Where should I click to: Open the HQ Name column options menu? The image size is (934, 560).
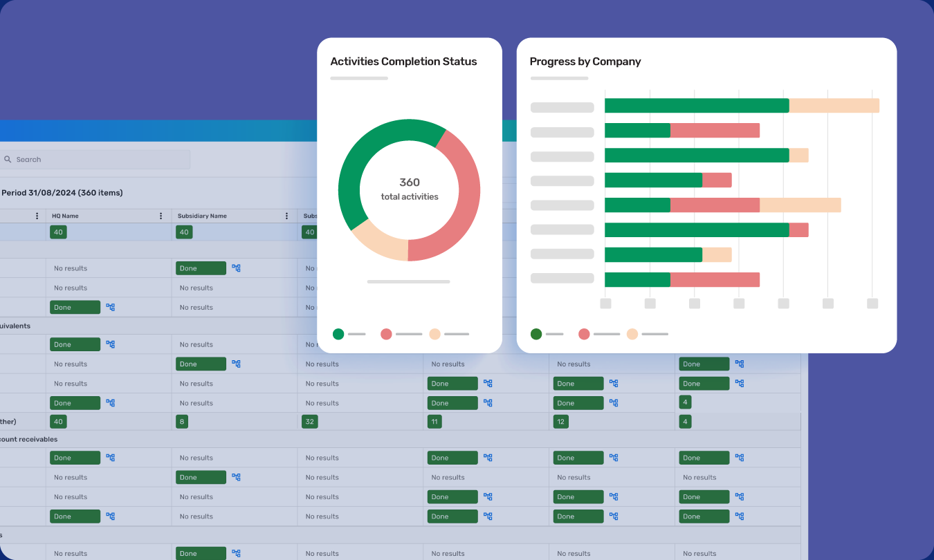(161, 216)
